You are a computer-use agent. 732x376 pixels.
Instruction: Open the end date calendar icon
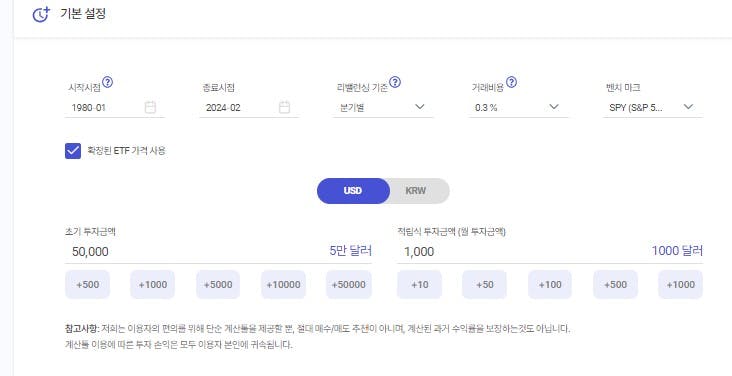click(284, 107)
